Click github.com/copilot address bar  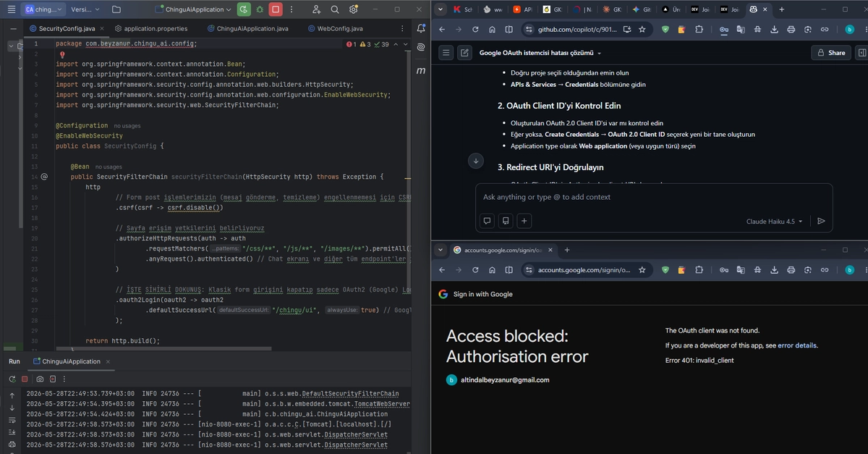click(577, 30)
